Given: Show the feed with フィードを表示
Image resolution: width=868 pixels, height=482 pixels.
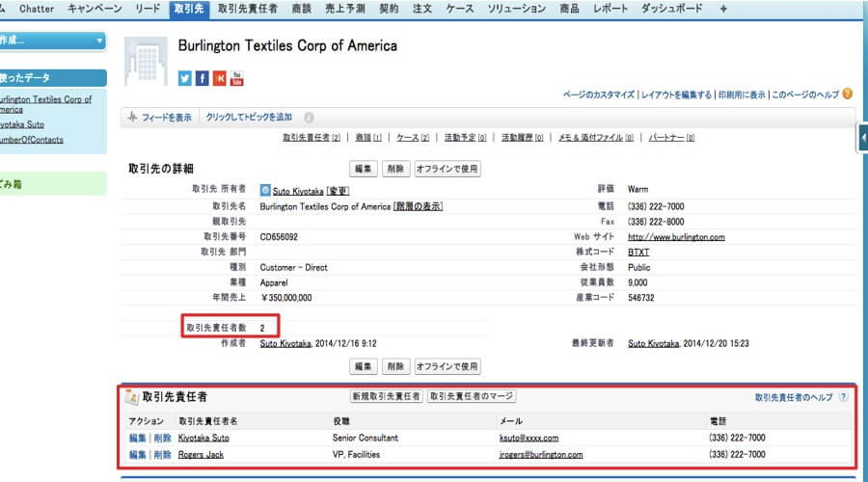Looking at the screenshot, I should tap(159, 118).
